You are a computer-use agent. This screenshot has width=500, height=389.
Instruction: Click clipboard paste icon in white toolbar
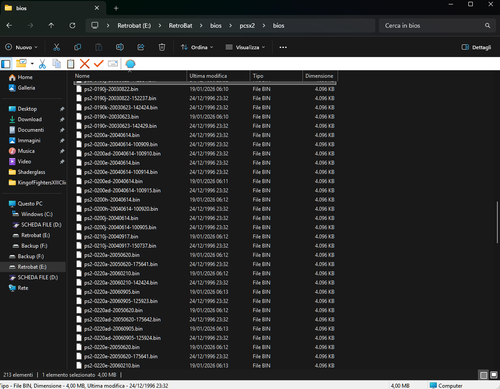pyautogui.click(x=70, y=64)
